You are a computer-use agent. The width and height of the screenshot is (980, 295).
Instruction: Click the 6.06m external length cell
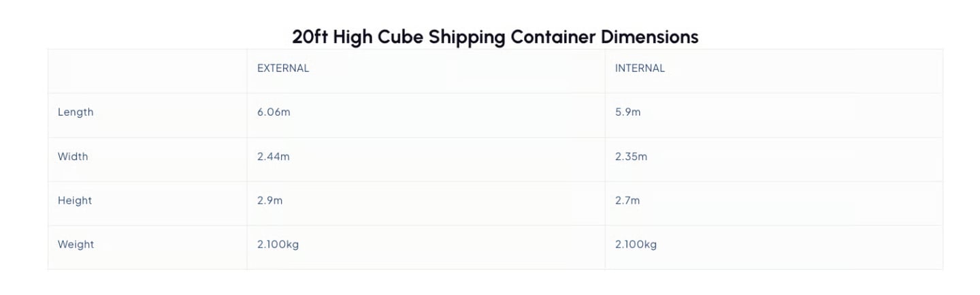[274, 112]
